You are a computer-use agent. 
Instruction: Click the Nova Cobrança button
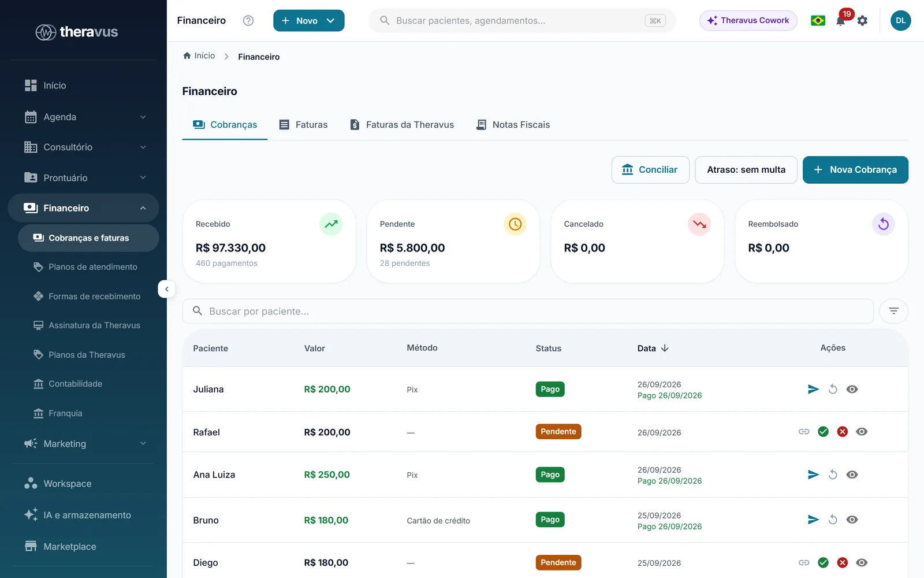pos(855,169)
